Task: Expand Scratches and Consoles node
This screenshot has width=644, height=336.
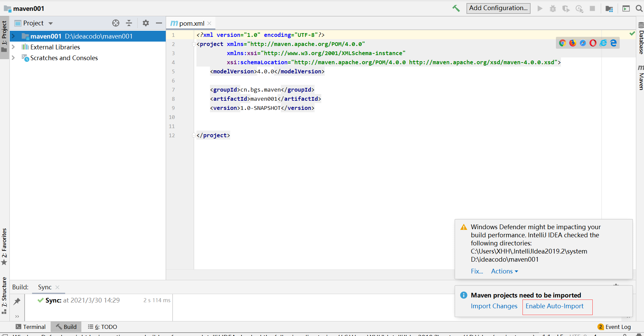Action: (x=13, y=58)
